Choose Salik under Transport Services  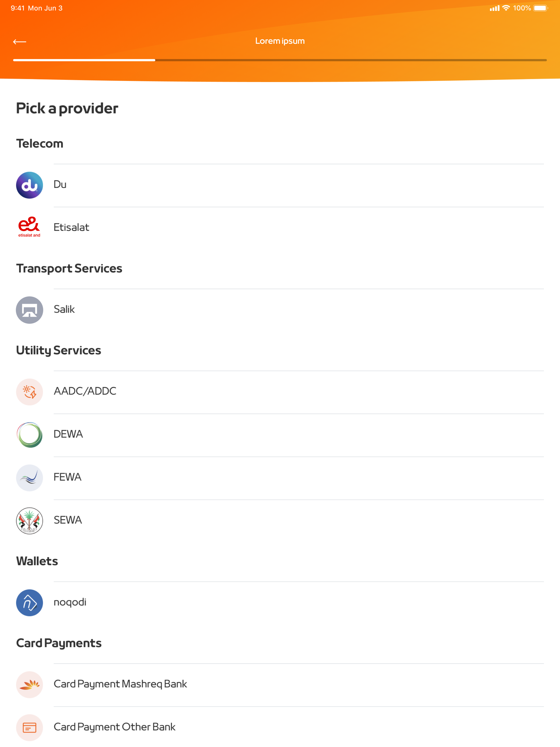[237, 310]
